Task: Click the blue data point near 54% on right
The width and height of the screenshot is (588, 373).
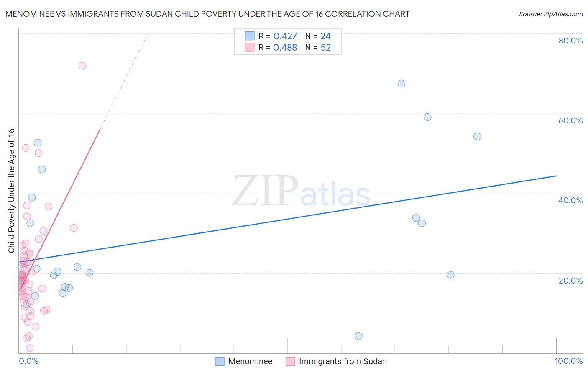Action: [x=477, y=136]
